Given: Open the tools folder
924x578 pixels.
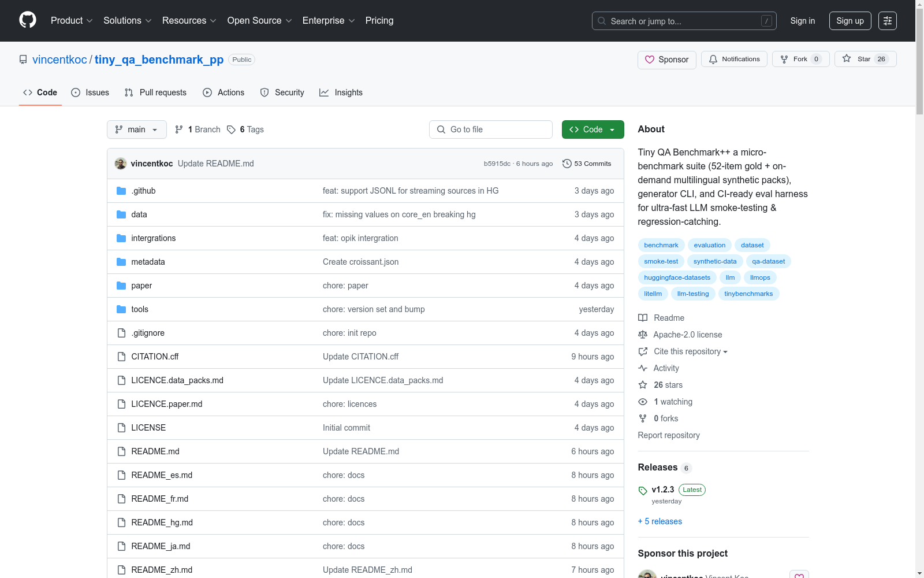Looking at the screenshot, I should (140, 309).
